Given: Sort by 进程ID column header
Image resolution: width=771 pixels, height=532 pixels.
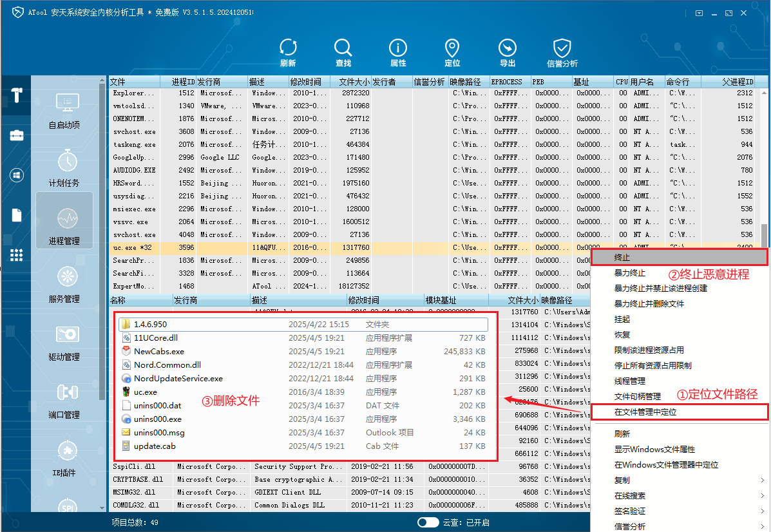Looking at the screenshot, I should [178, 82].
